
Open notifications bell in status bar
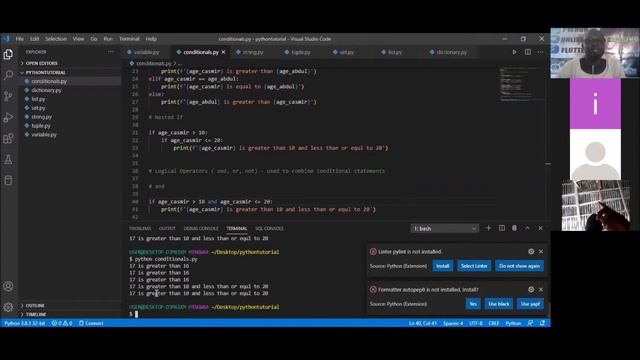(542, 323)
